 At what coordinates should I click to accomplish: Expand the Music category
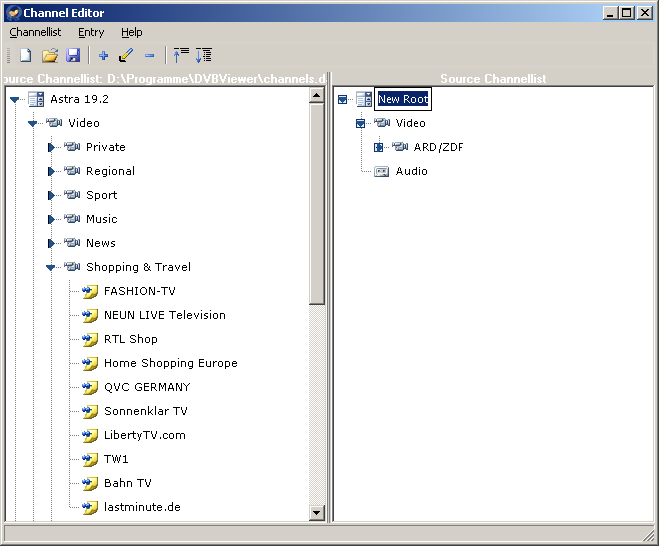pos(51,219)
